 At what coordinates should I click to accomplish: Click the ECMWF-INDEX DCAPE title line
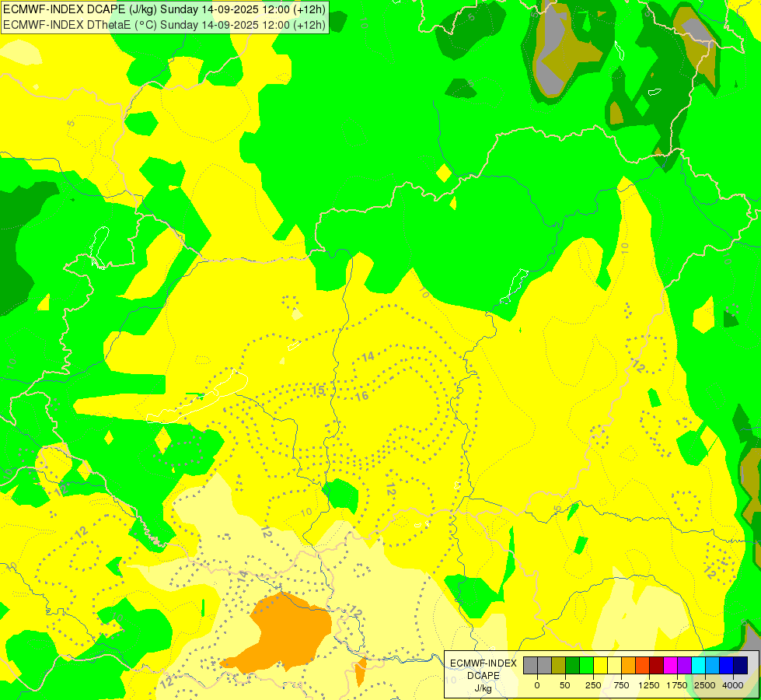pyautogui.click(x=165, y=9)
